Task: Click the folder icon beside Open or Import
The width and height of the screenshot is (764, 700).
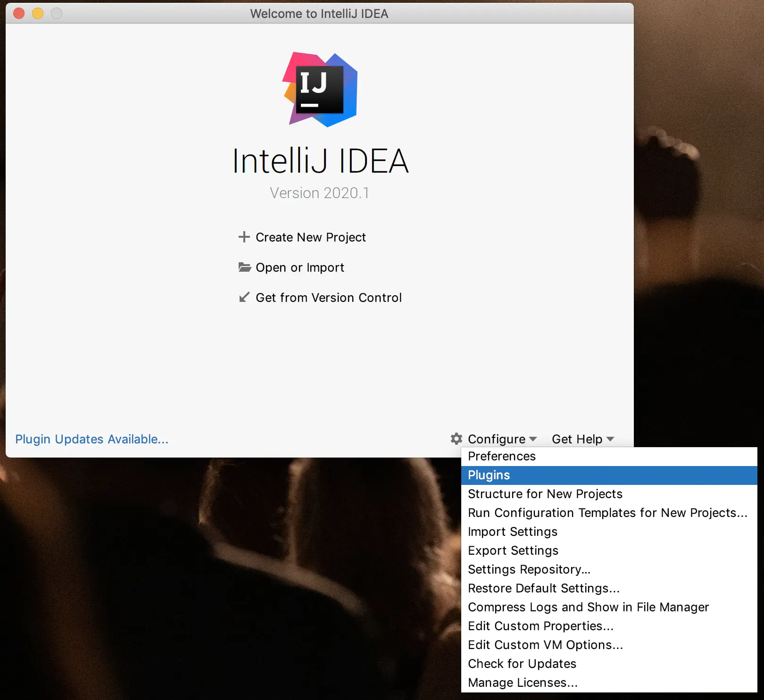Action: (244, 267)
